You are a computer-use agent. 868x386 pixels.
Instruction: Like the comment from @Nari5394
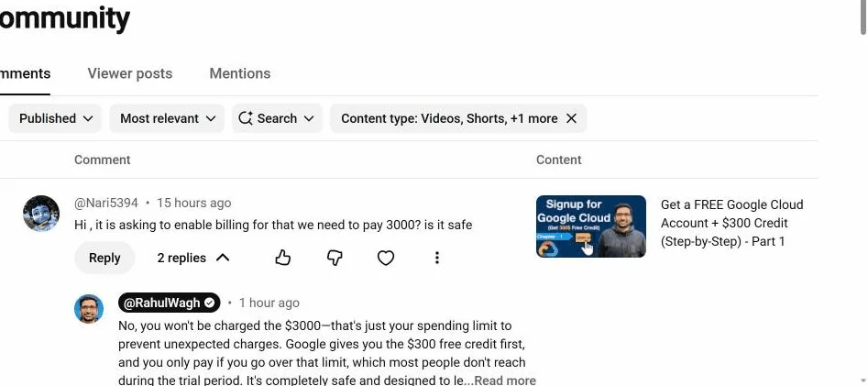[283, 258]
